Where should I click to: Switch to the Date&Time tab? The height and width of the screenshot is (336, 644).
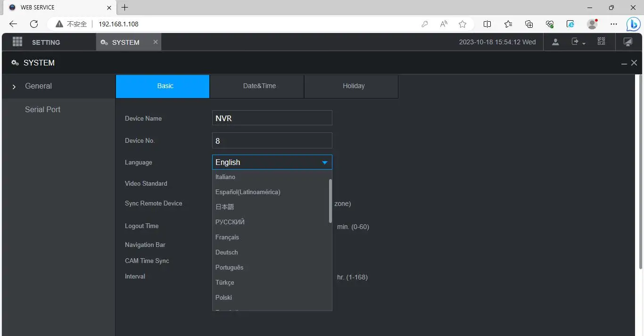tap(257, 86)
